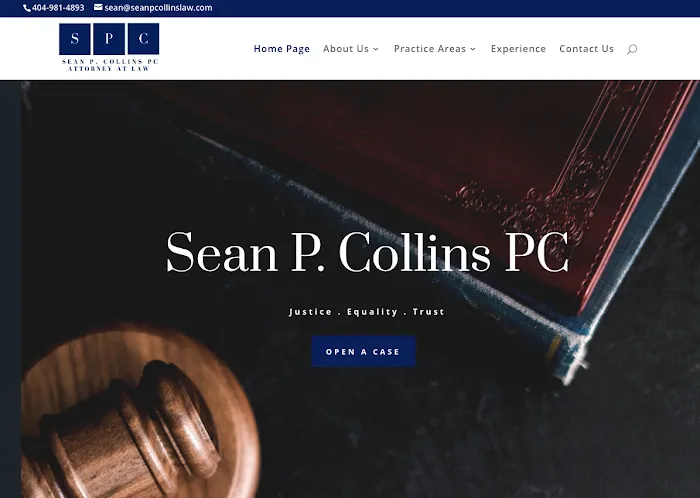Click the C square in logo
This screenshot has height=498, width=700.
[x=143, y=39]
